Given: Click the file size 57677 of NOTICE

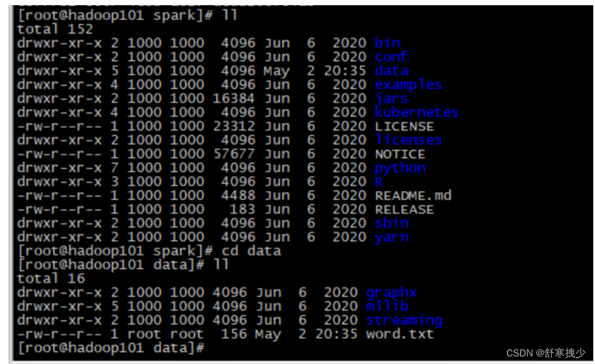Looking at the screenshot, I should 234,154.
